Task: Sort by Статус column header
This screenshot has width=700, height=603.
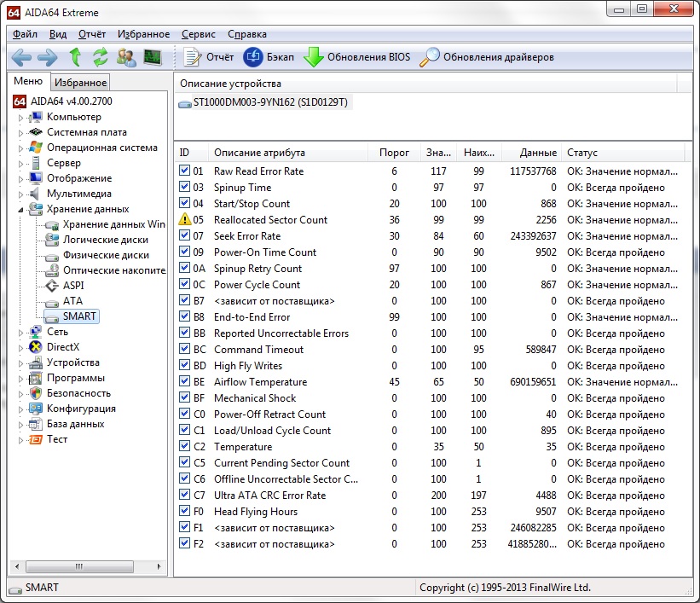Action: [x=623, y=153]
